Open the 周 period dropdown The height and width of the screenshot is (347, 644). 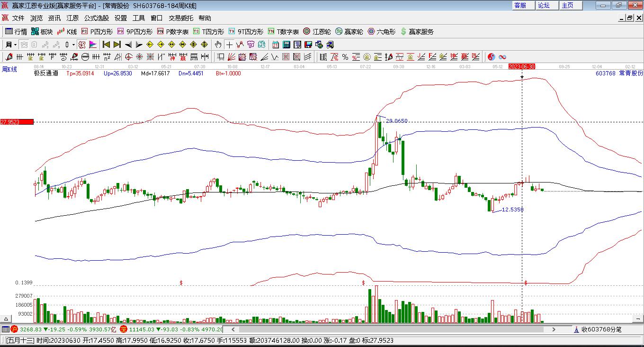(11, 45)
